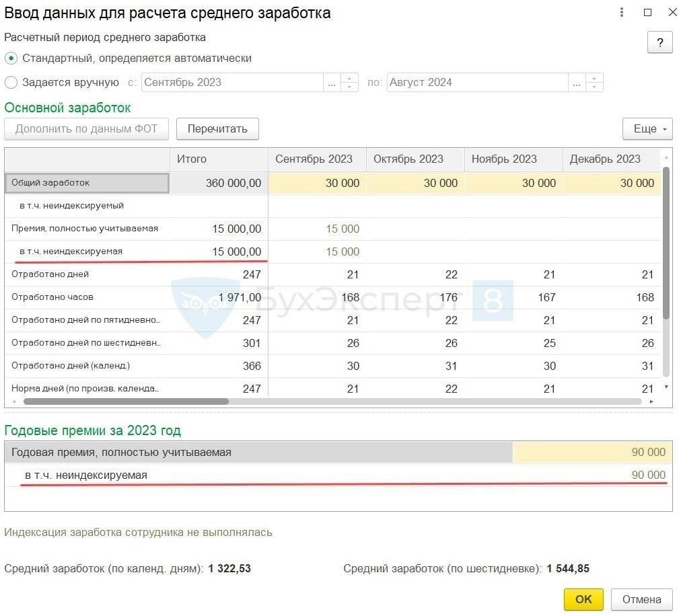
Task: Click the November hours value 167
Action: 514,297
